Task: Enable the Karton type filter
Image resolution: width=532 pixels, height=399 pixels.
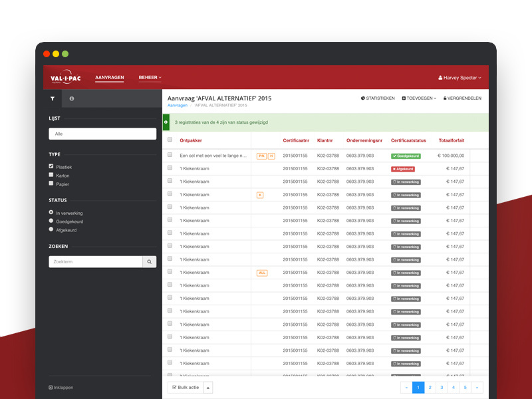Action: coord(51,175)
